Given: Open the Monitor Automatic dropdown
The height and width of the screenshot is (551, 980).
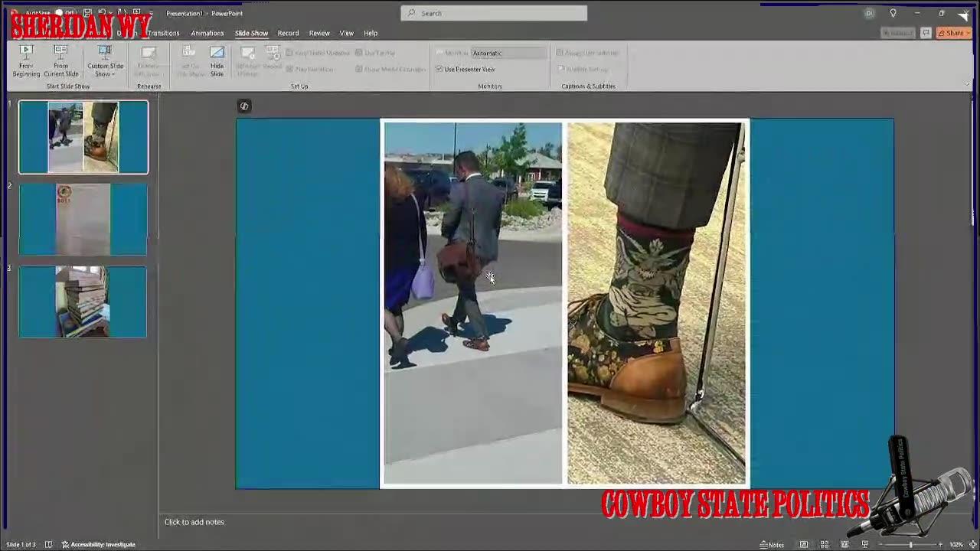Looking at the screenshot, I should coord(508,53).
